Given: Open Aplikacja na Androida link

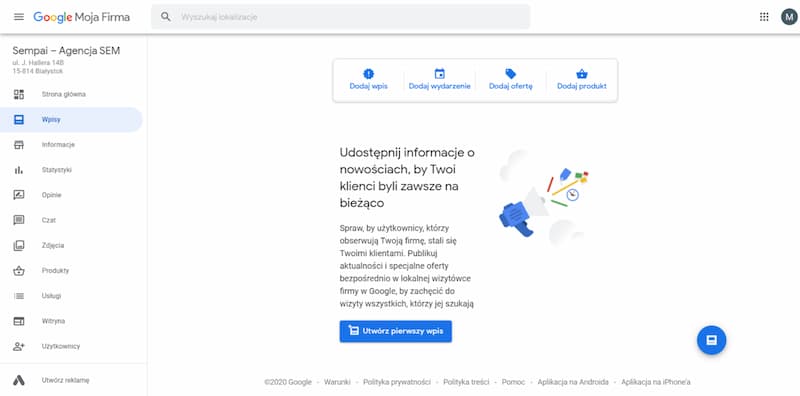Looking at the screenshot, I should (x=573, y=382).
